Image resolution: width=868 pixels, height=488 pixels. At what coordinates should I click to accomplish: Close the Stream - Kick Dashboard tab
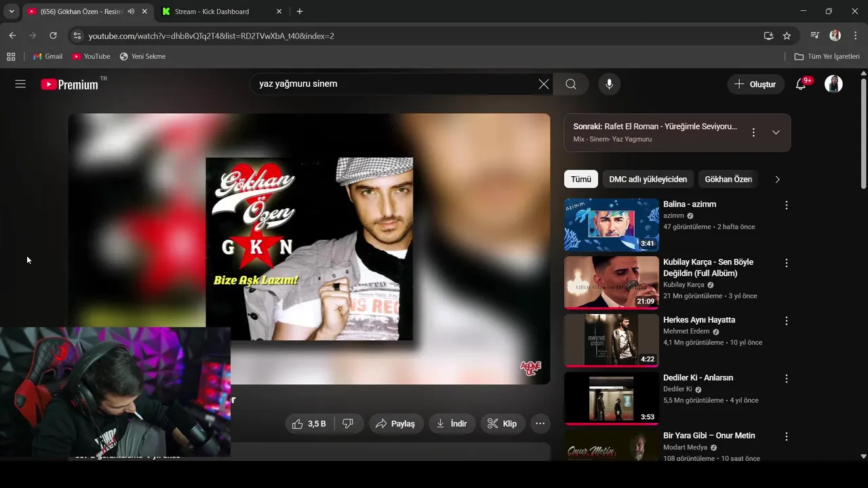[279, 12]
